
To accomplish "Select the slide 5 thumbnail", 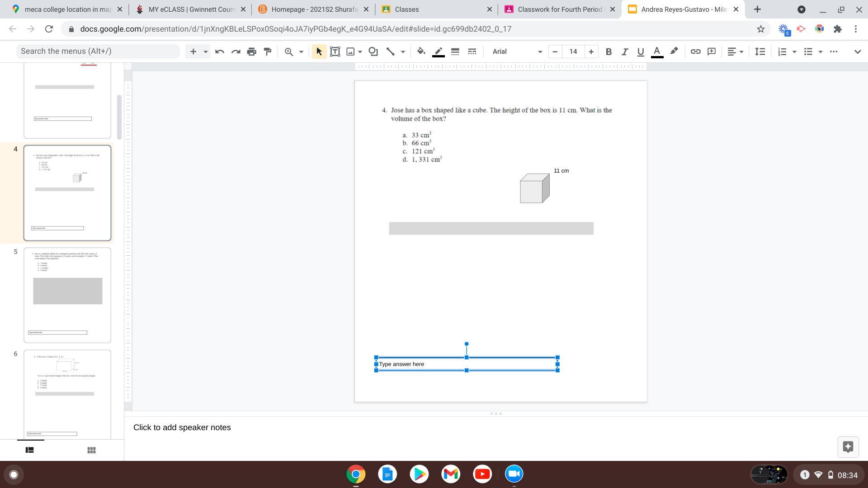I will pyautogui.click(x=67, y=295).
